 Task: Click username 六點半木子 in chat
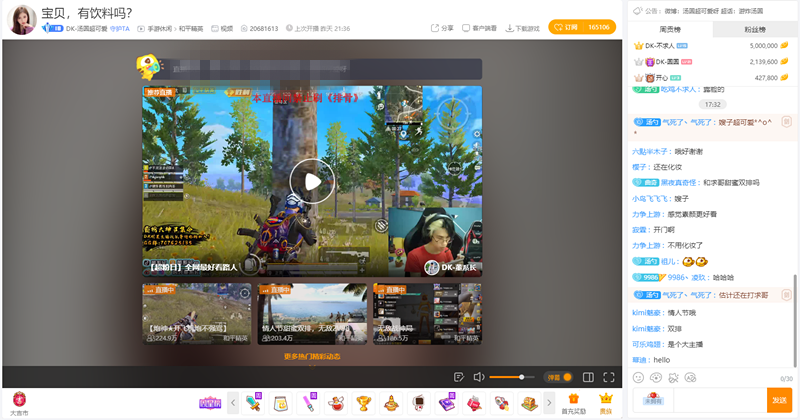click(649, 152)
